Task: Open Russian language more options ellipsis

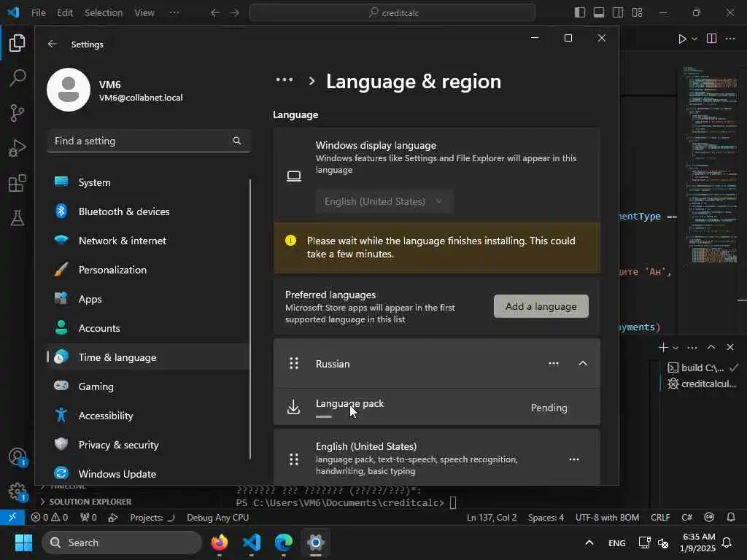Action: [554, 363]
